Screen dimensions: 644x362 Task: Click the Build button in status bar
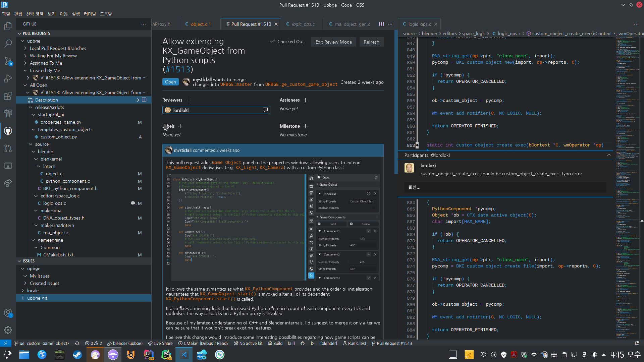(x=275, y=343)
